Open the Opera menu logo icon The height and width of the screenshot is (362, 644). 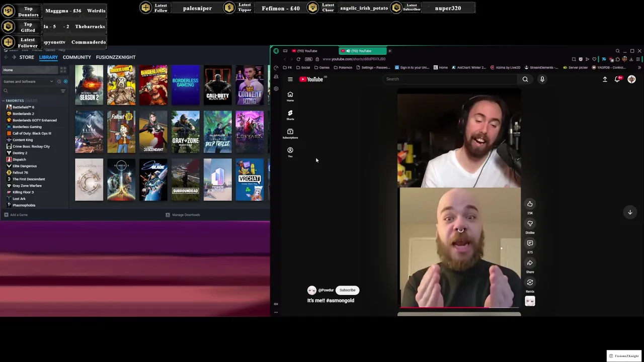tap(276, 51)
